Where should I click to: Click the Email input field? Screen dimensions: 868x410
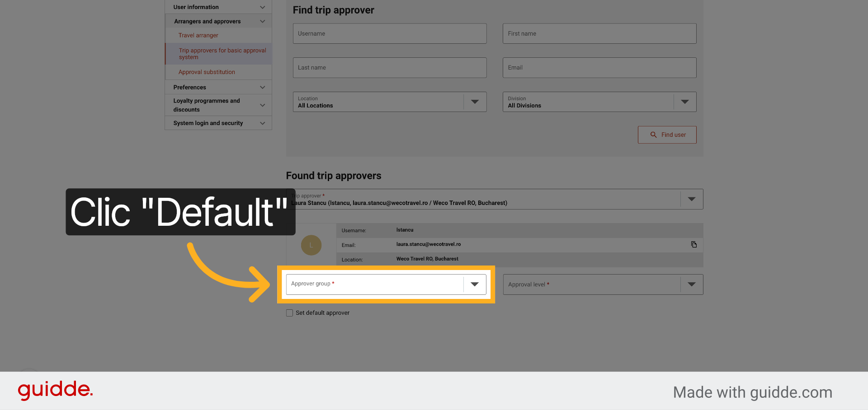pyautogui.click(x=599, y=68)
